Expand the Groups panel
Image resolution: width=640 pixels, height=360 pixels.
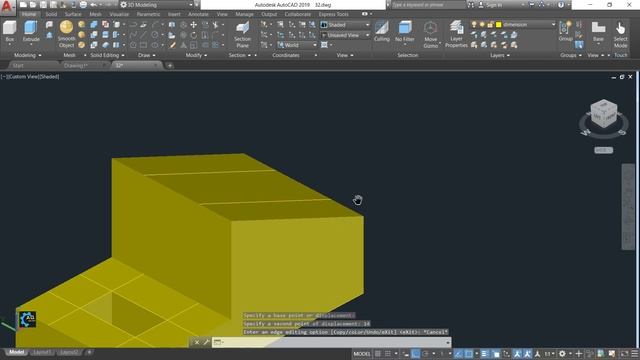pos(571,55)
